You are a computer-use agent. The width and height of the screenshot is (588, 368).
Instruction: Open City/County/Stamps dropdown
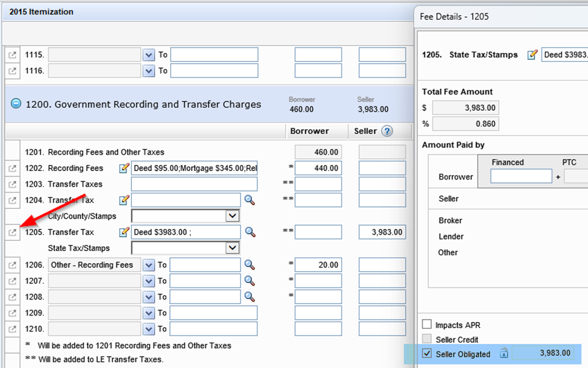(232, 216)
